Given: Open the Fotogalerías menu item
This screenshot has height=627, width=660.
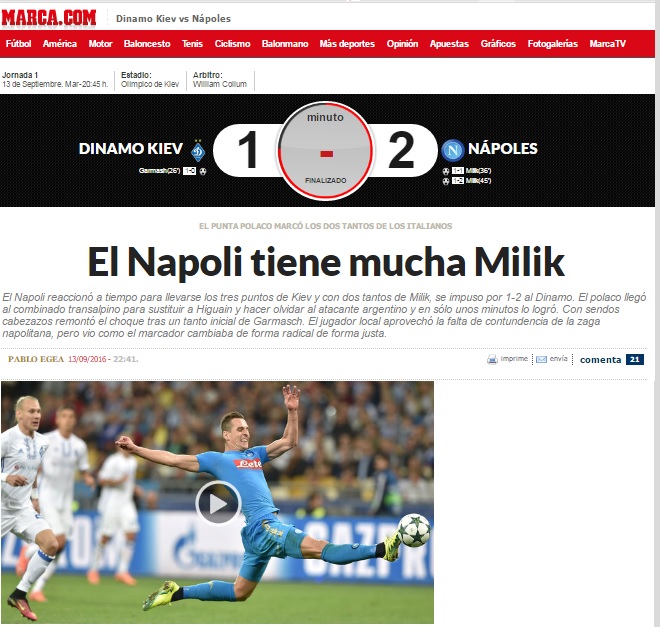Looking at the screenshot, I should tap(553, 44).
